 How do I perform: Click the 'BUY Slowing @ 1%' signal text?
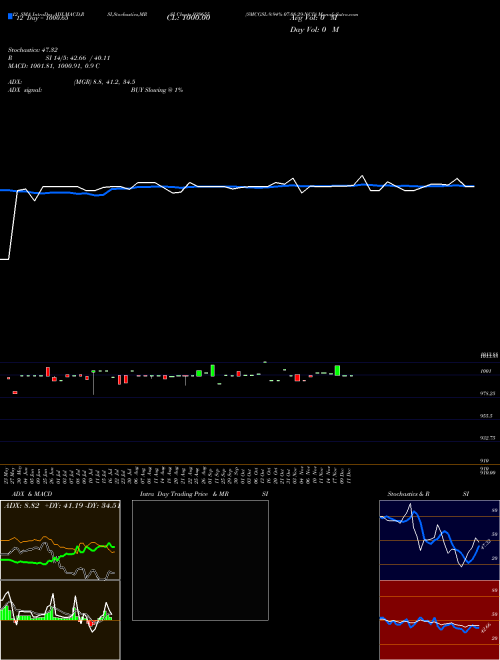click(x=157, y=90)
